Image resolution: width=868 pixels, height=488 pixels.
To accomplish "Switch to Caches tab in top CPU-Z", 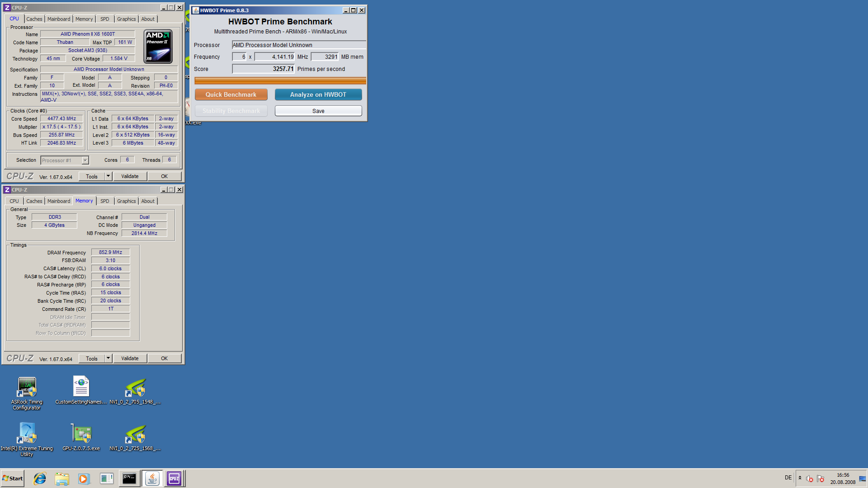I will pos(34,19).
